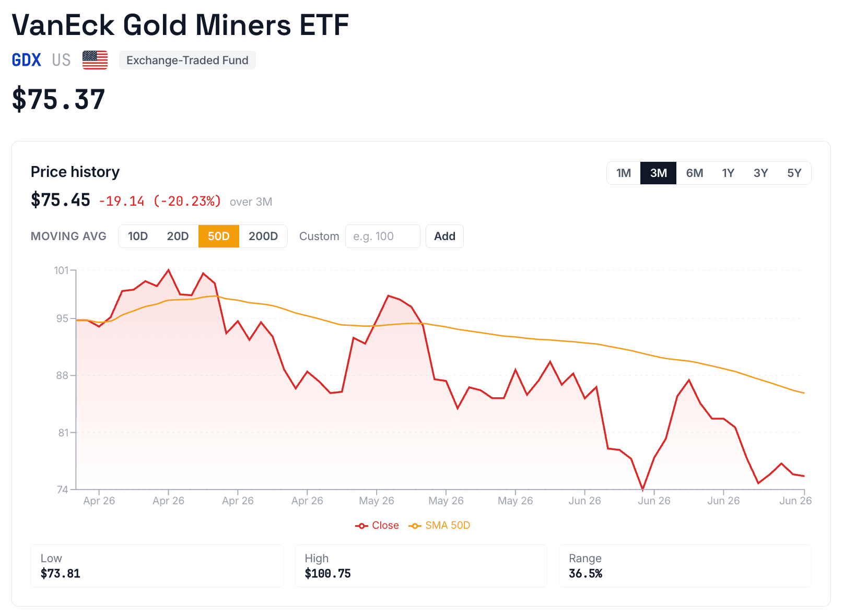Viewport: 843px width, 616px height.
Task: Show the 3Y price history
Action: point(760,173)
